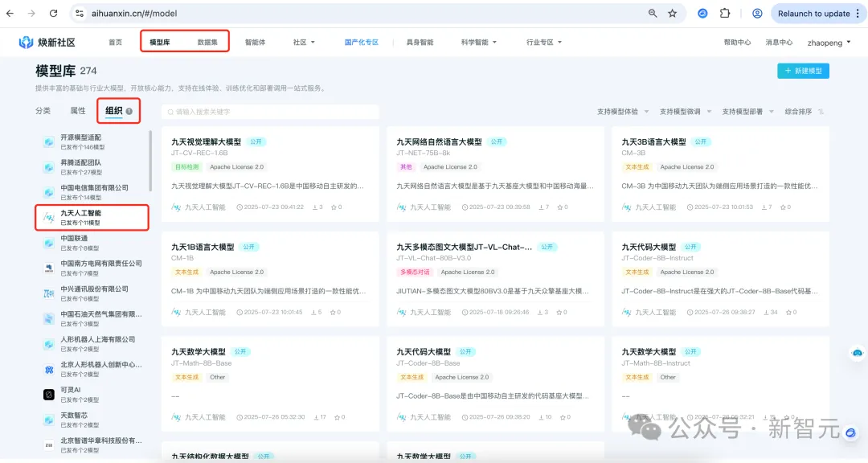Open the zhaopeng user account dropdown

click(829, 43)
